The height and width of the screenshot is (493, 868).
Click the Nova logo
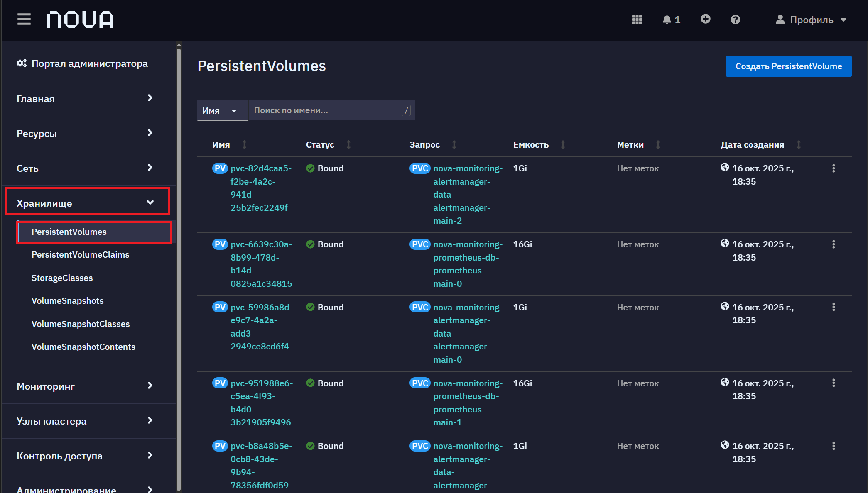click(x=80, y=20)
